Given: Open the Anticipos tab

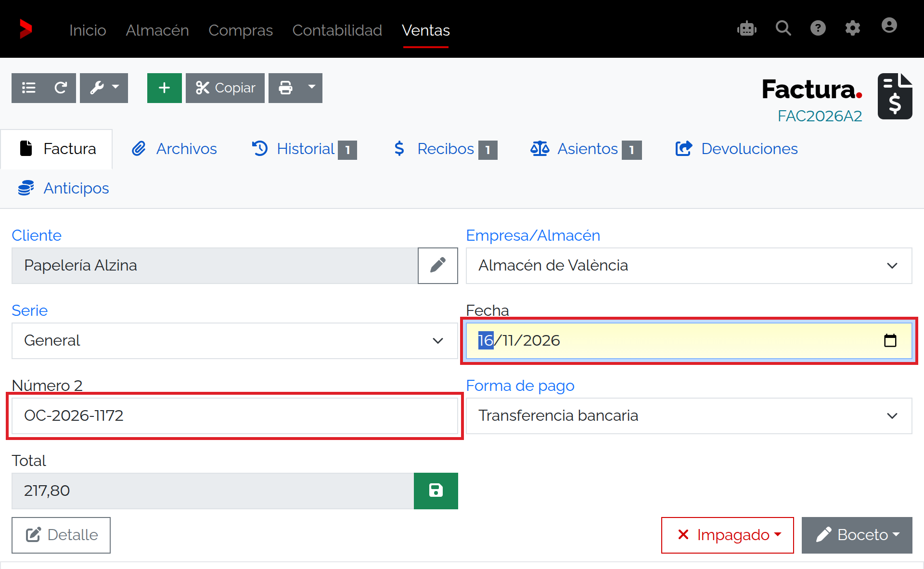Looking at the screenshot, I should point(64,188).
